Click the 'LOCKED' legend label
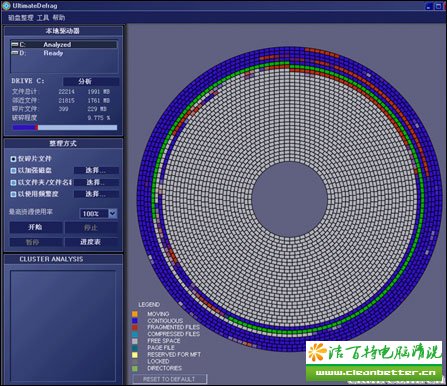 pos(158,362)
